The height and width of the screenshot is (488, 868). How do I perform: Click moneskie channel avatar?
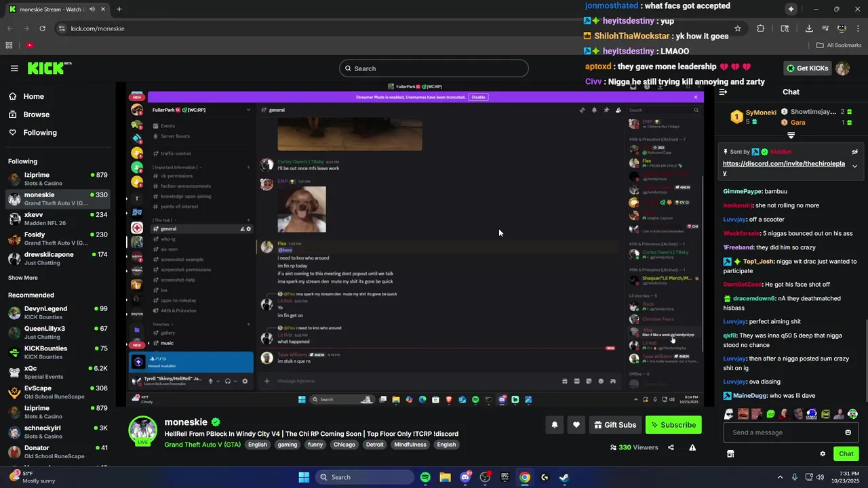tap(143, 431)
